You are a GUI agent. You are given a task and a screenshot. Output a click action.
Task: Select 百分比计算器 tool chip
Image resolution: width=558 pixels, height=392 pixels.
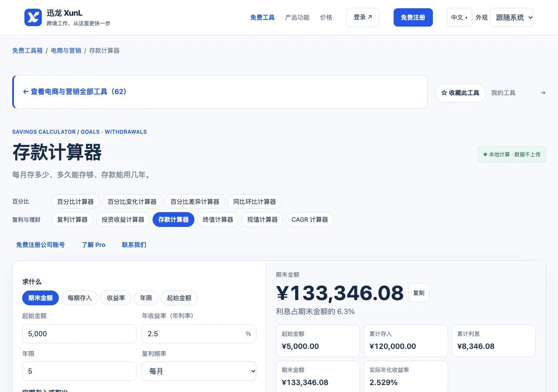tap(75, 202)
